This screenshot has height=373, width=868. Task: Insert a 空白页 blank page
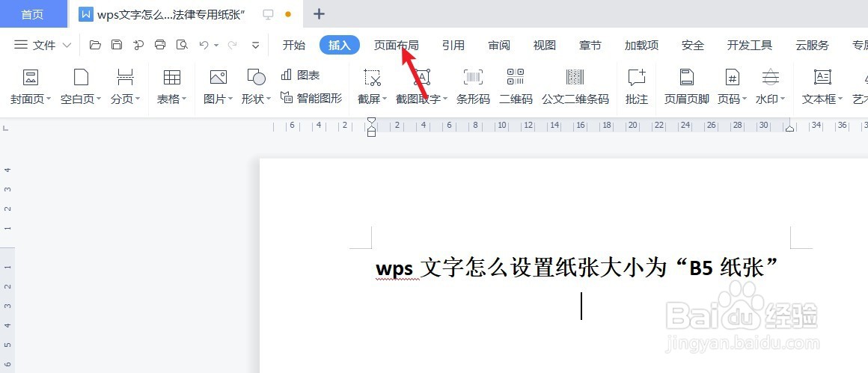click(81, 77)
